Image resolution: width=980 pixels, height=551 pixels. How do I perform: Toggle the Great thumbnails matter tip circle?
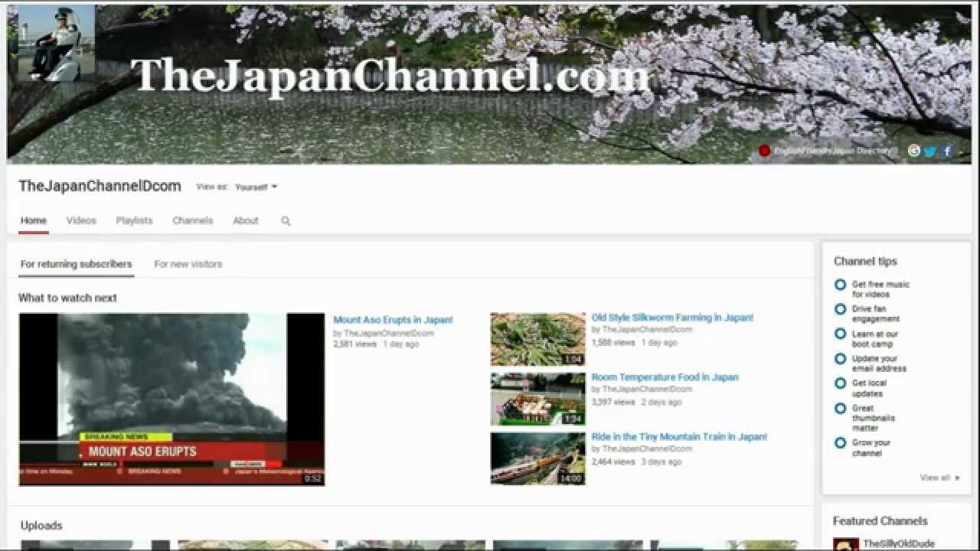tap(840, 408)
